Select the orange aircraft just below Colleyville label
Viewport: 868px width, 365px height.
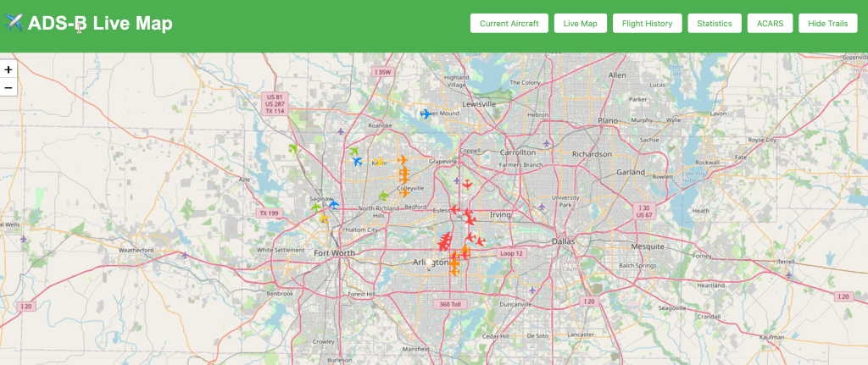(403, 193)
